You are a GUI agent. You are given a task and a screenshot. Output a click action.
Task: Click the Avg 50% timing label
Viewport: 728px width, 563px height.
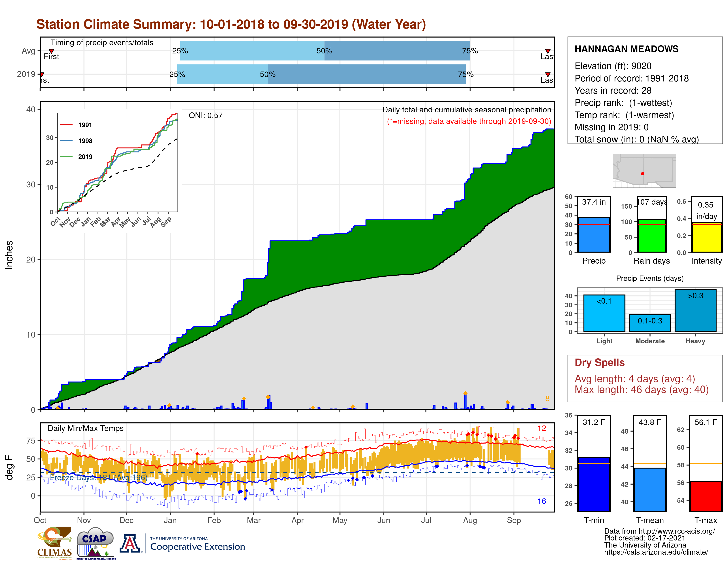324,51
